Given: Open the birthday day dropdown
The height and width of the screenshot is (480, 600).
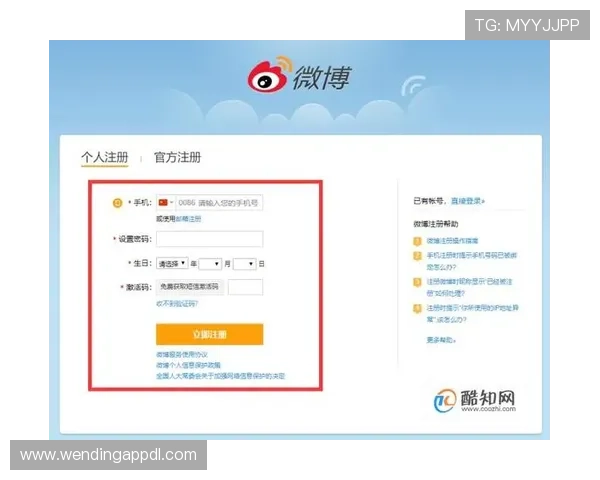Looking at the screenshot, I should pyautogui.click(x=245, y=264).
